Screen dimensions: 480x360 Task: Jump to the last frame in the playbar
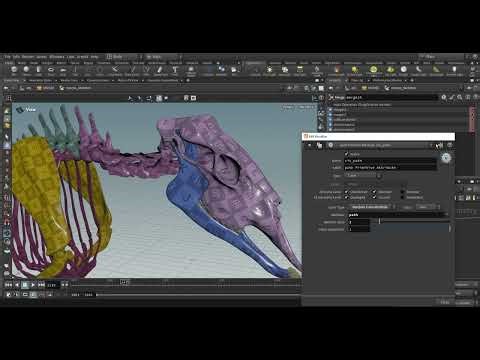pos(41,285)
